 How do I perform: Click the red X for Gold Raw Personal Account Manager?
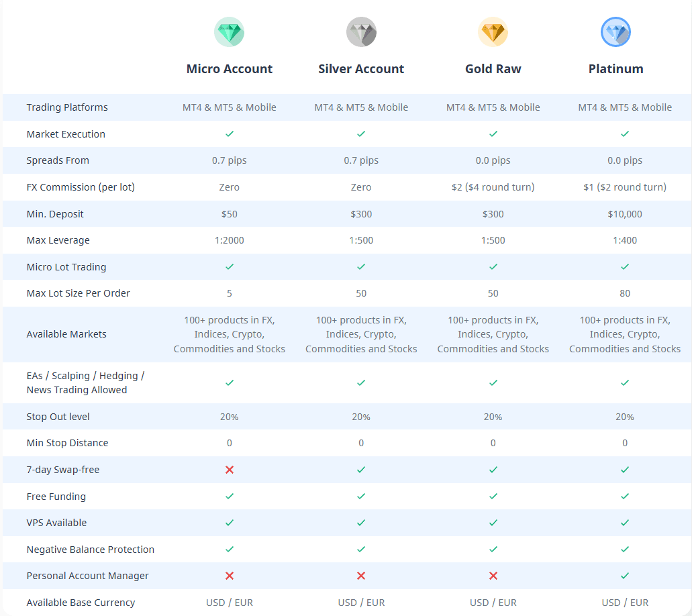(493, 576)
